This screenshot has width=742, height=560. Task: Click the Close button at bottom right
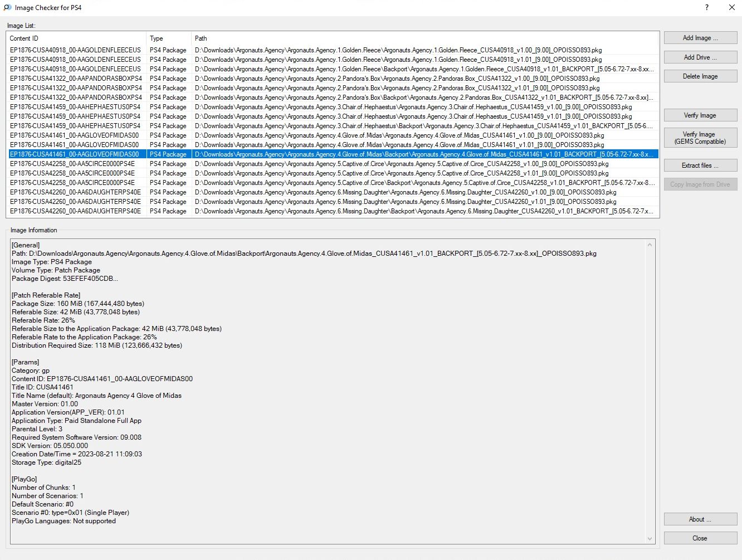click(x=700, y=538)
